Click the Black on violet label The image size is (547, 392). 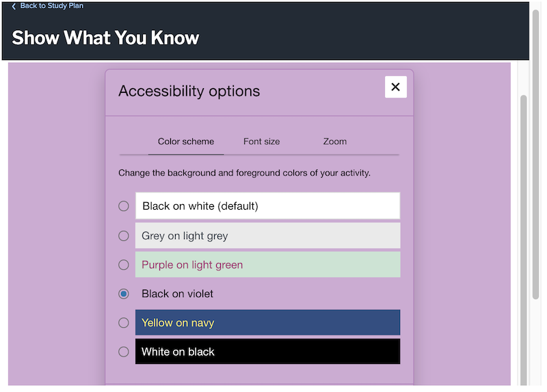pos(178,294)
